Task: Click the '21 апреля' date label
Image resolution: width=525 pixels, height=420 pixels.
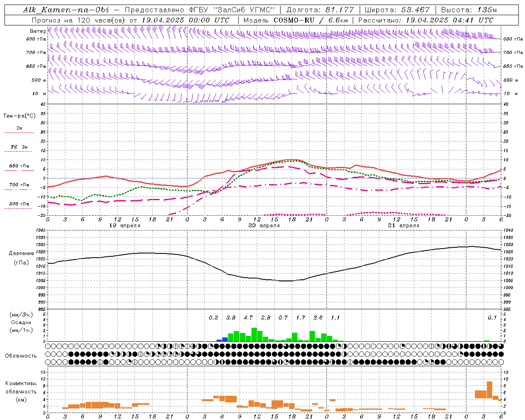Action: point(404,226)
